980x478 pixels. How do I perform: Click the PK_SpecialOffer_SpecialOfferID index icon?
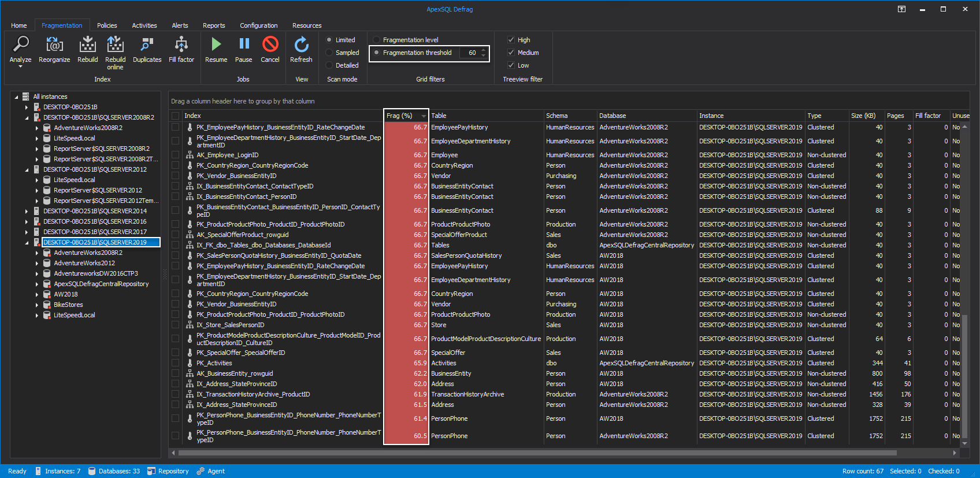[190, 353]
